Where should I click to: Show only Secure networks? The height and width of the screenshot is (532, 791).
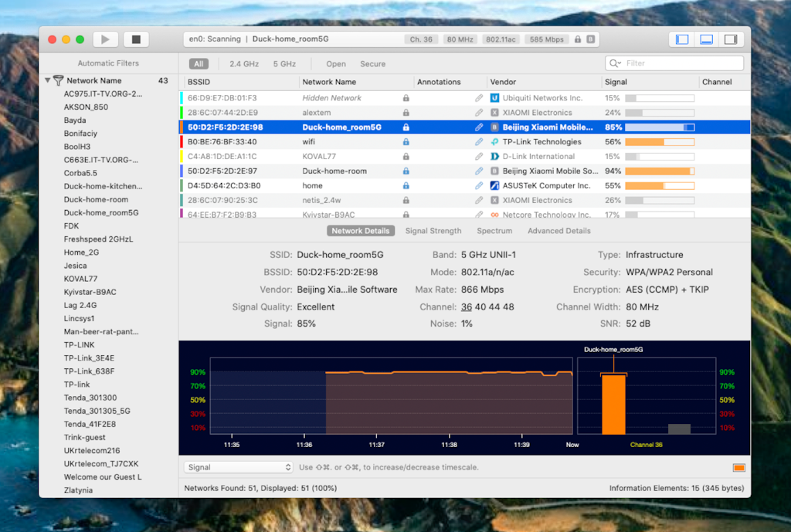(372, 64)
